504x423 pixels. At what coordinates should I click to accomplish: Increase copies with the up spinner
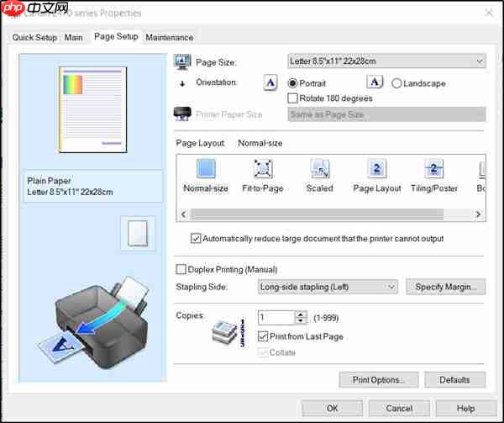pos(301,315)
